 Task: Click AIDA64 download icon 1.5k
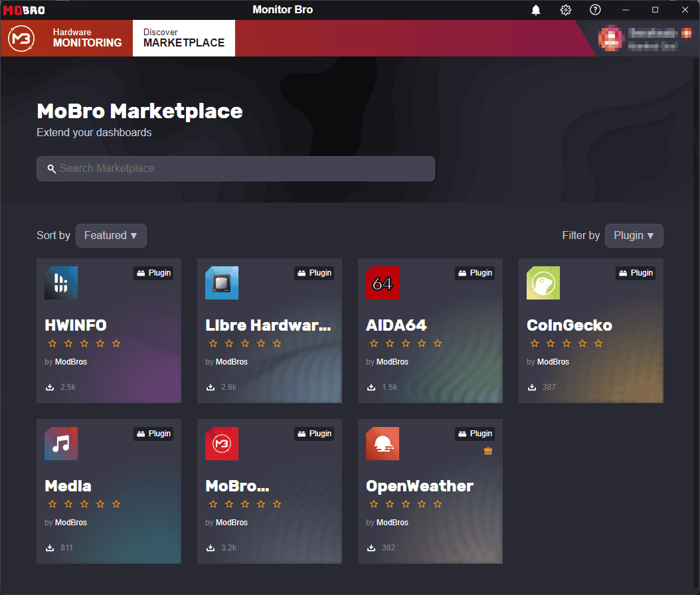point(371,387)
